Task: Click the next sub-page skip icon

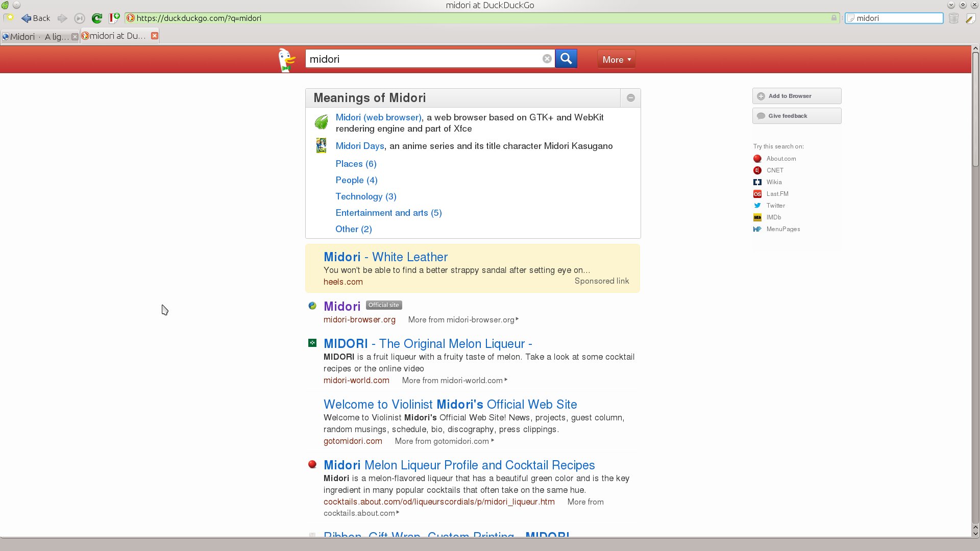Action: 80,18
